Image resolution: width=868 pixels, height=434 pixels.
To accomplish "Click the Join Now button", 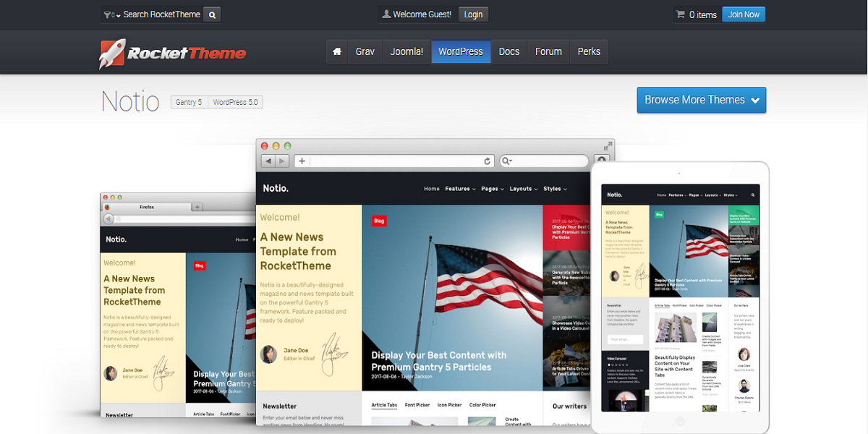I will pyautogui.click(x=744, y=14).
